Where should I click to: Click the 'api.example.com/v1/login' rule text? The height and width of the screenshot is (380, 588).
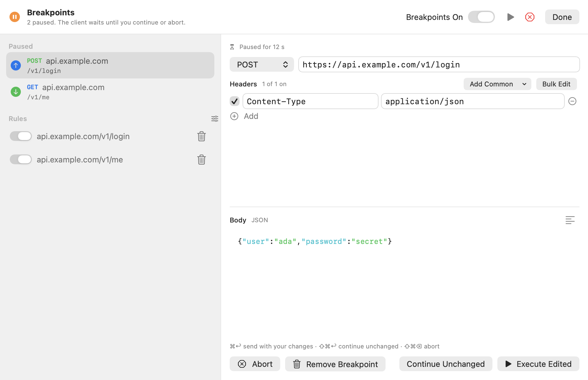[x=83, y=136]
